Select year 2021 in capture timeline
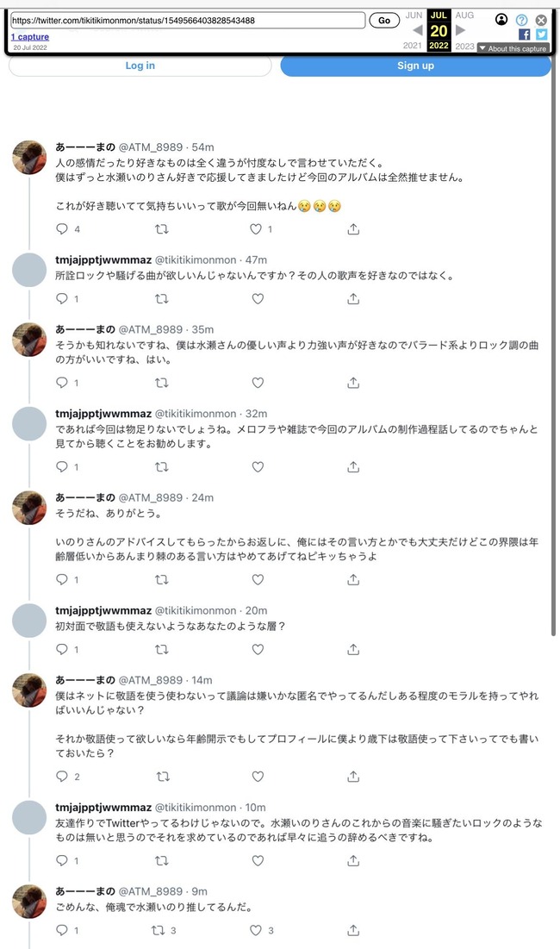This screenshot has width=560, height=949. [414, 45]
